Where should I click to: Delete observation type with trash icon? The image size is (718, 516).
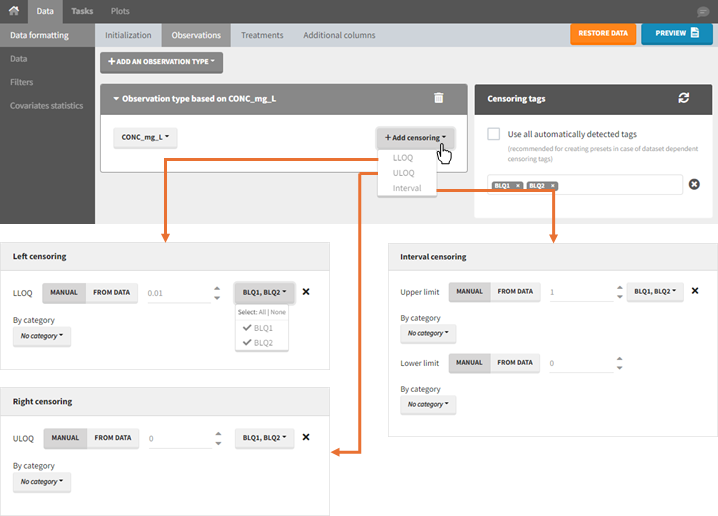438,98
